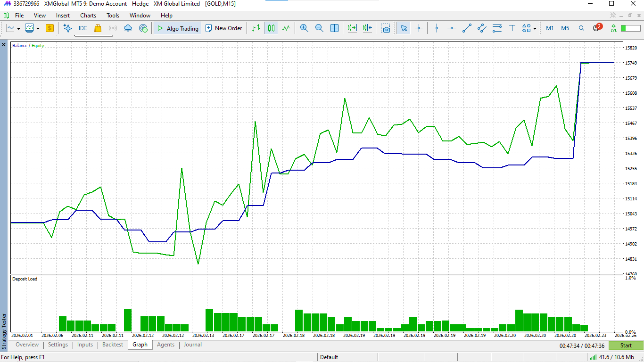Add a text label with the T tool
This screenshot has width=644, height=362.
pos(512,28)
